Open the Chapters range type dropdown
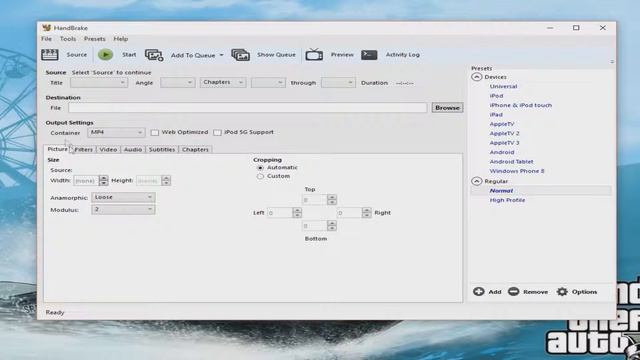 (223, 82)
